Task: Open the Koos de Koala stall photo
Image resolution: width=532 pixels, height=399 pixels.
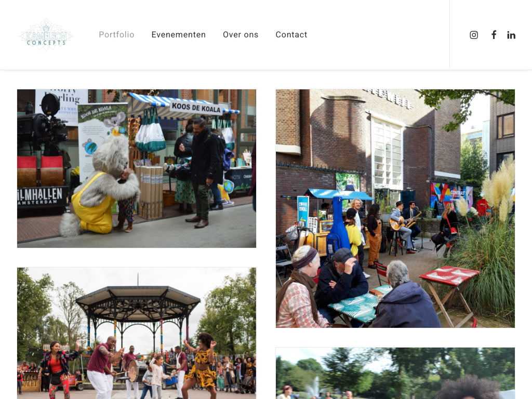Action: [x=137, y=169]
